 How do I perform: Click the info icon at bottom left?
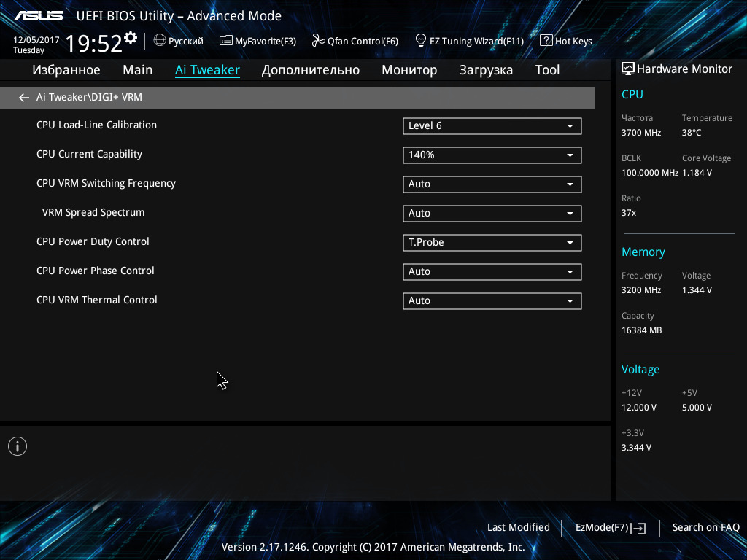(x=18, y=446)
